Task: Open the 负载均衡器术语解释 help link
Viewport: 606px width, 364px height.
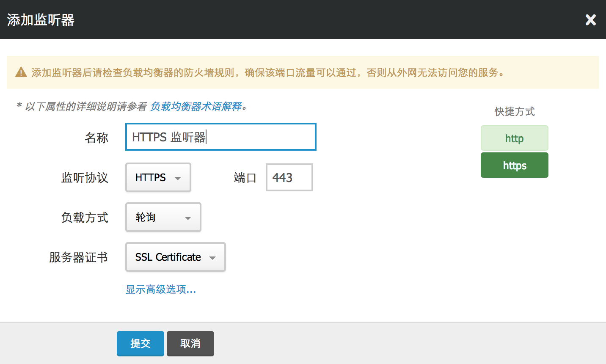Action: (196, 106)
